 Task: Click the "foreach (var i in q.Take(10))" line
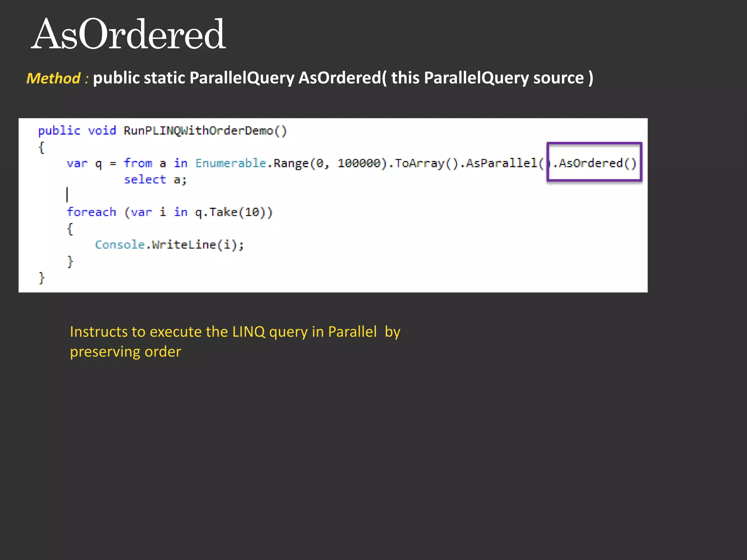tap(170, 212)
